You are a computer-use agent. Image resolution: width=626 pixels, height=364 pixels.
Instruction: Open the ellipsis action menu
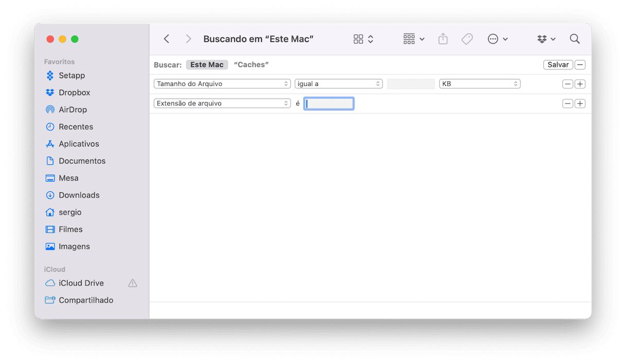click(x=497, y=39)
